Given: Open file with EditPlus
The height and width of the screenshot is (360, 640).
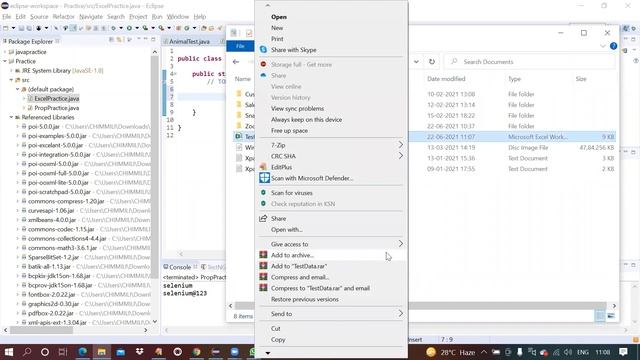Looking at the screenshot, I should pos(281,167).
